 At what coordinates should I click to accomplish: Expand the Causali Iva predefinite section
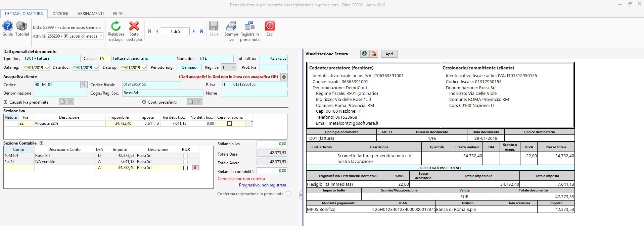tap(5, 102)
